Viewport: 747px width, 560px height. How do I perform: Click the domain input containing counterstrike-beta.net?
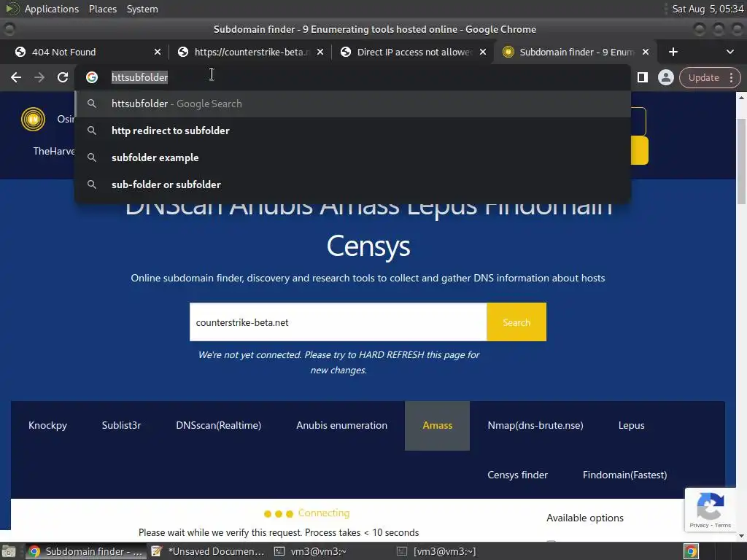point(338,322)
